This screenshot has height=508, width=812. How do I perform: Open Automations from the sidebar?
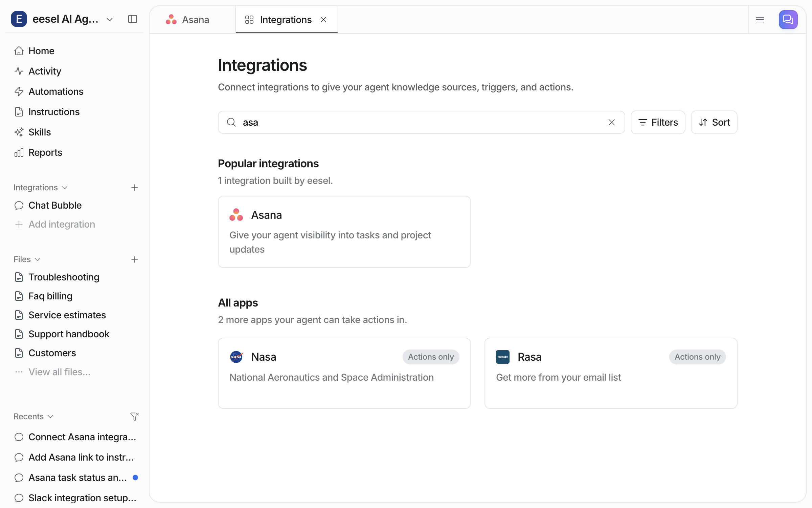[x=74, y=91]
